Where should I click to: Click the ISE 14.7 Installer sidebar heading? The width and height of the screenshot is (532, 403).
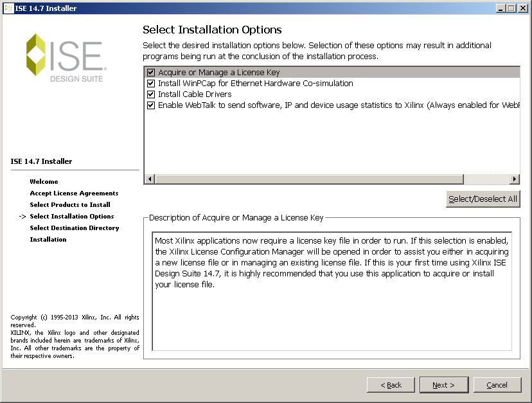point(41,161)
